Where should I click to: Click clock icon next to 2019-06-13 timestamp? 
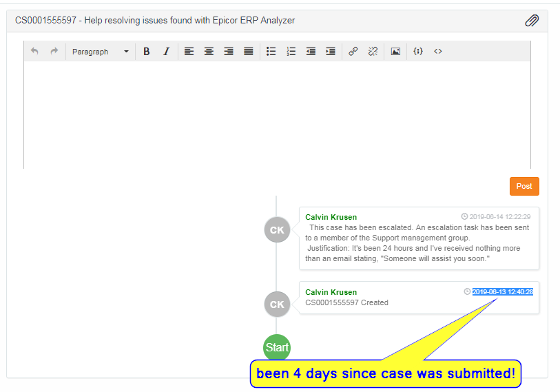click(x=467, y=291)
